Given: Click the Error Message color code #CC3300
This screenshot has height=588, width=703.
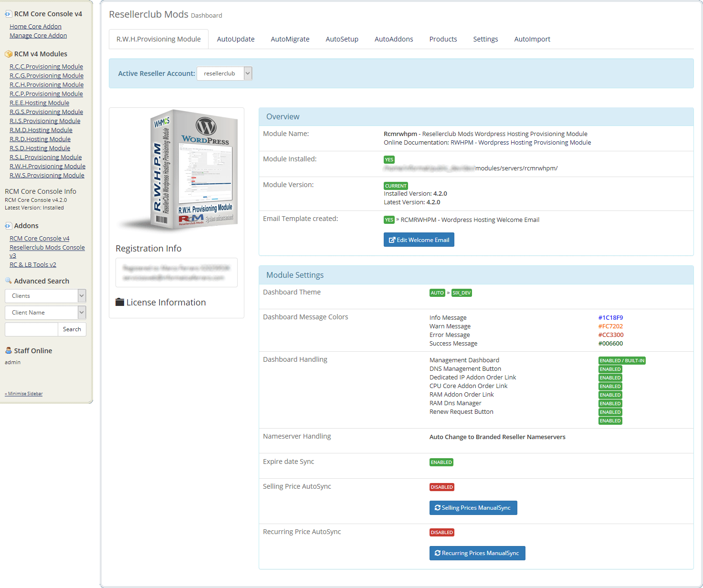Looking at the screenshot, I should (611, 335).
